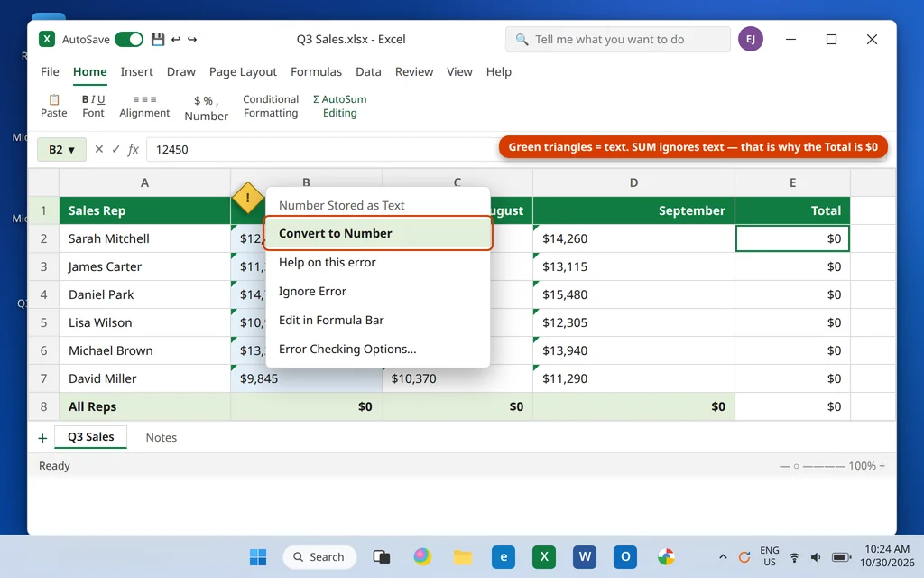Open the Alignment group

coord(144,107)
